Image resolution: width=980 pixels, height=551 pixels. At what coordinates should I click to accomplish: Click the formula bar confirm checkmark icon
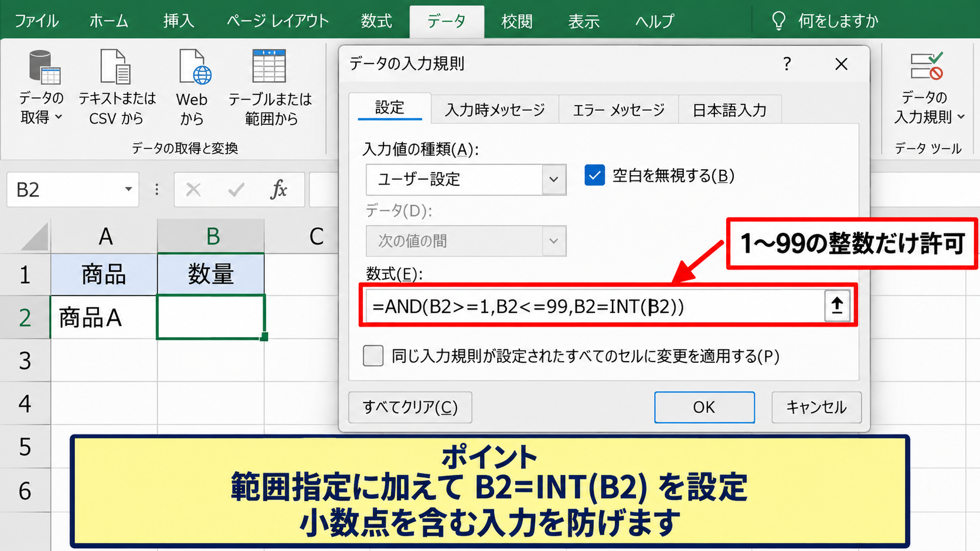[236, 190]
